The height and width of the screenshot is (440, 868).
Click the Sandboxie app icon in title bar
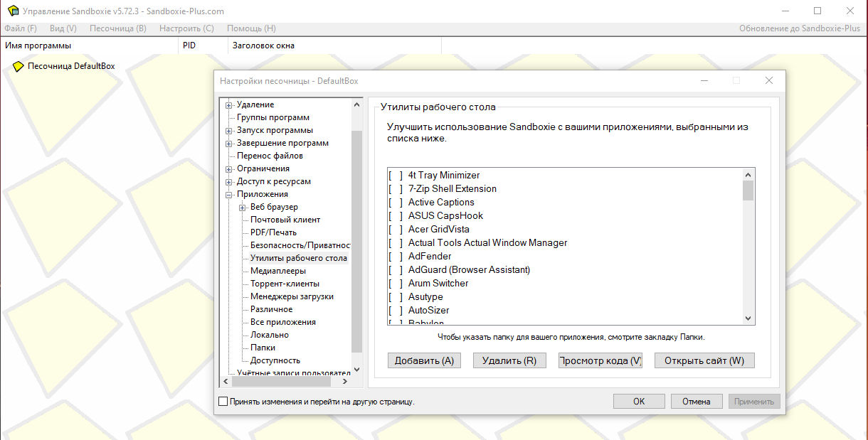coord(12,11)
